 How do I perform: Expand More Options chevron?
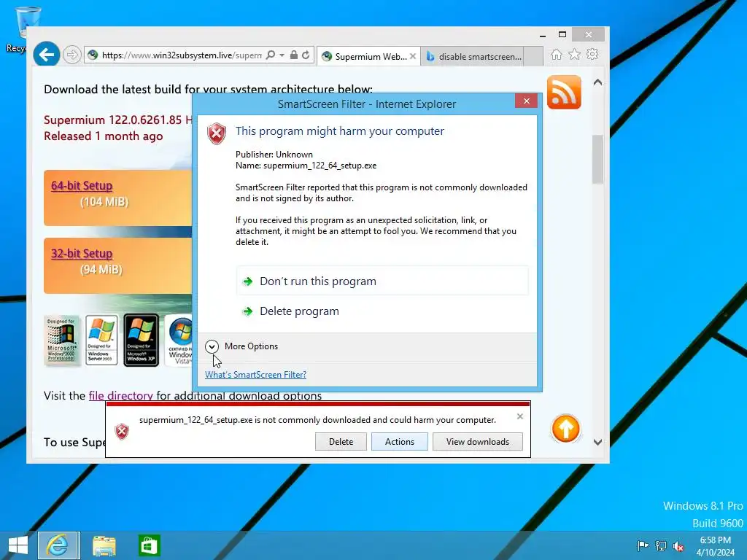(212, 346)
